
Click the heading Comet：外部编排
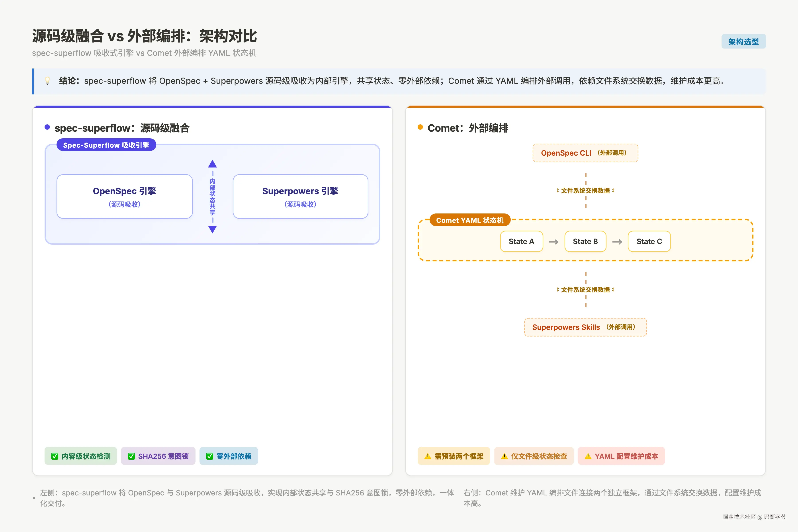pos(468,128)
